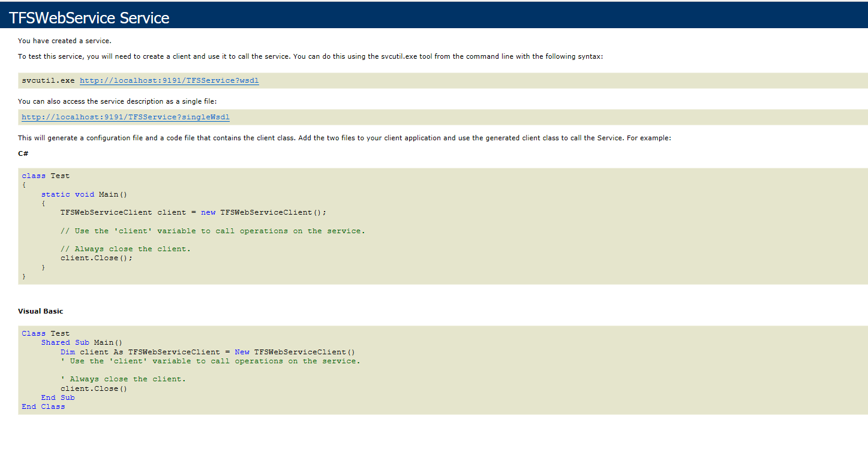Viewport: 868px width, 470px height.
Task: Click the 'Shared Sub Main()' VB line
Action: coord(82,342)
